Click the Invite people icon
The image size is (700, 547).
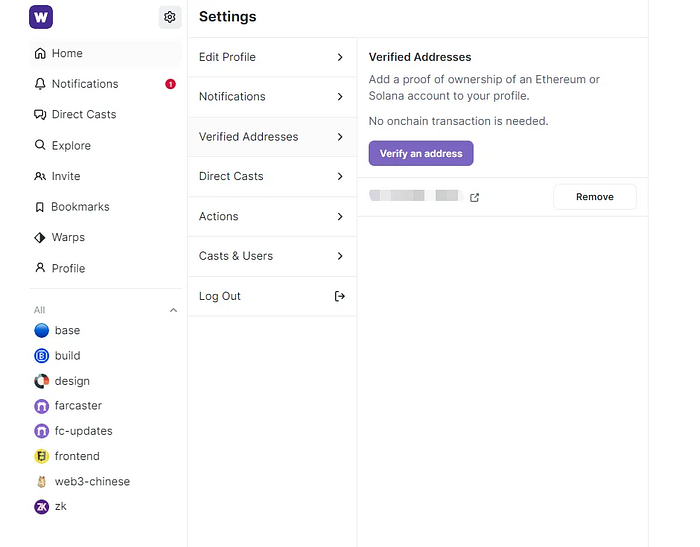[x=40, y=176]
